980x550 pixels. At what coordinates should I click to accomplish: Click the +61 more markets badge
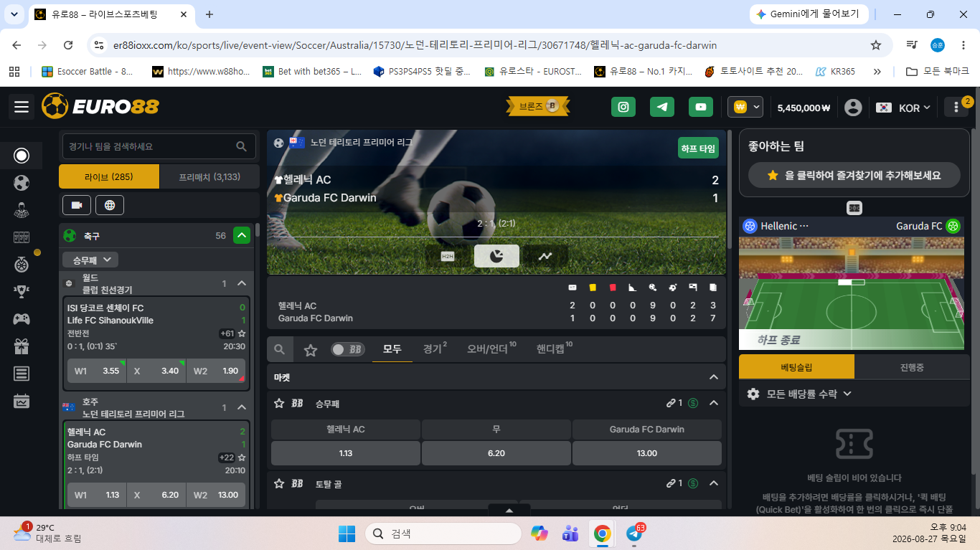tap(227, 333)
